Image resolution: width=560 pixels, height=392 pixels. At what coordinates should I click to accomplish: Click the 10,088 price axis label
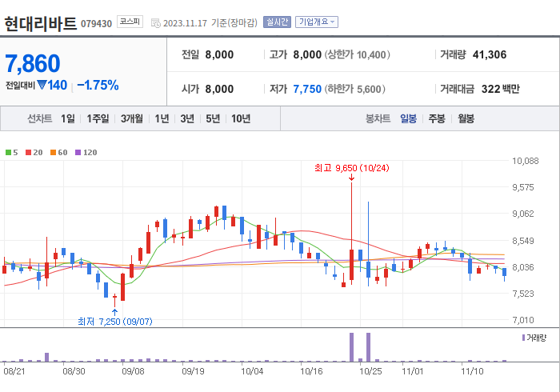click(x=525, y=161)
